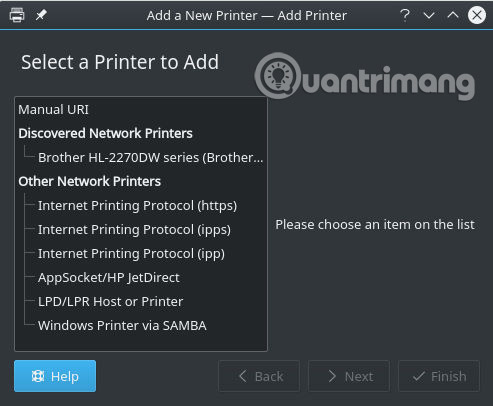Choose Internet Printing Protocol (ipps)
This screenshot has width=493, height=406.
134,230
